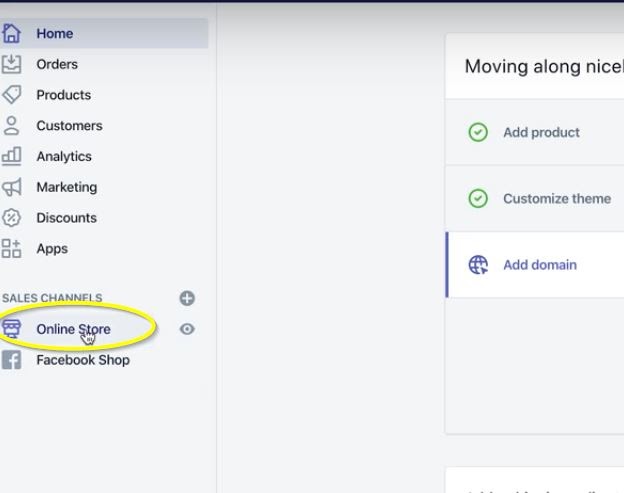Click the Discounts percent badge icon
This screenshot has height=493, width=624.
(x=12, y=218)
